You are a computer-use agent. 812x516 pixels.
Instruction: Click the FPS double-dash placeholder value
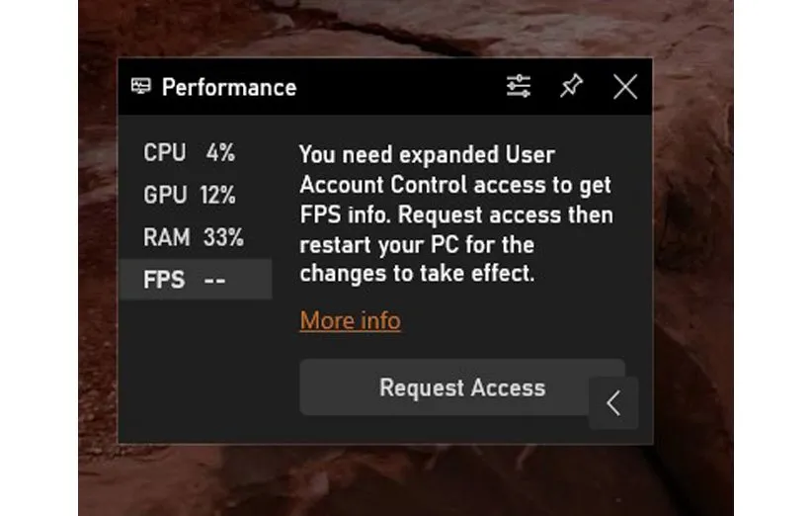click(214, 281)
